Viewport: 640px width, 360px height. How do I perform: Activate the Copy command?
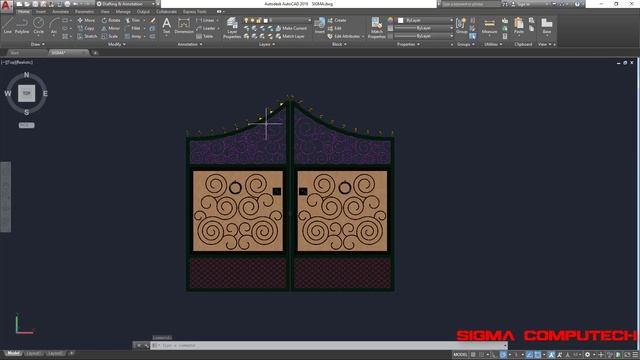[86, 28]
